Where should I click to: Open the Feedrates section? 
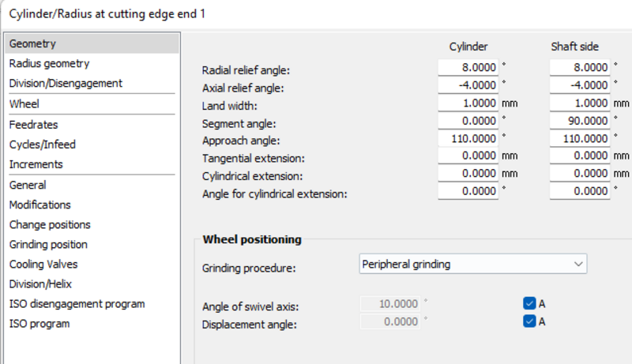coord(33,125)
